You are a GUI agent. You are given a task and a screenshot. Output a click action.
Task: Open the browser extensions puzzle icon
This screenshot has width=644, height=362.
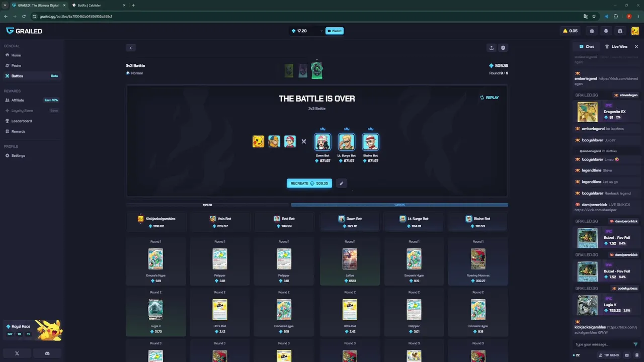(615, 16)
